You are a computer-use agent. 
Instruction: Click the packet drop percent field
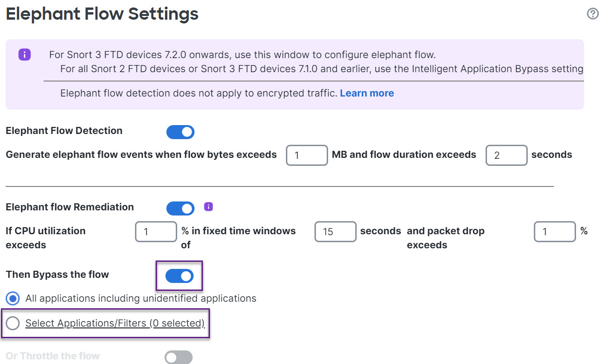tap(554, 231)
